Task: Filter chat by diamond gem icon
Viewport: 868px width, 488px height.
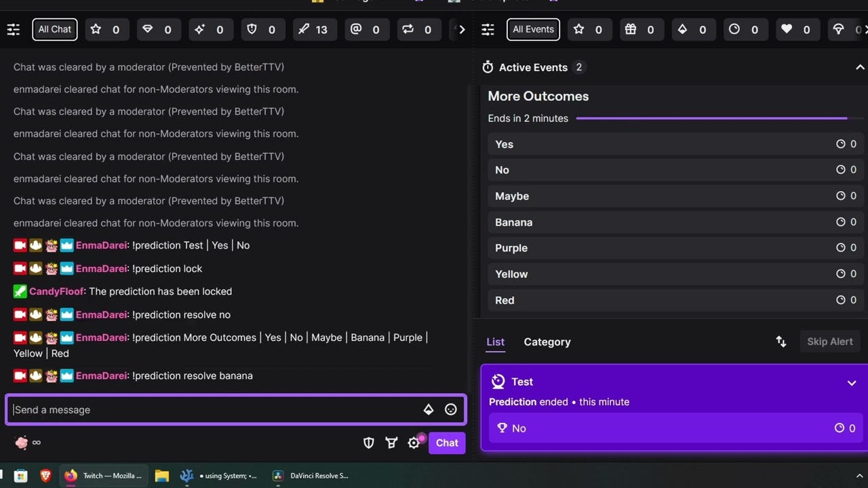Action: point(157,29)
